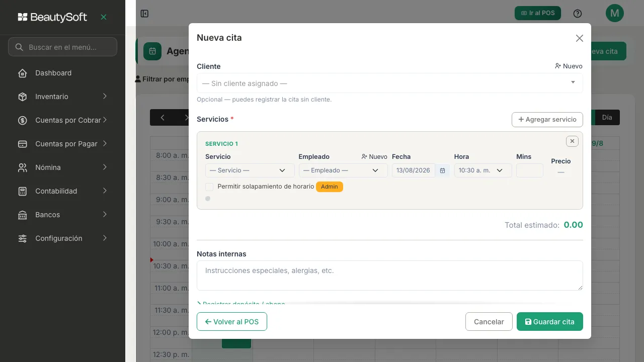This screenshot has height=362, width=644.
Task: Open the Servicio dropdown
Action: click(x=250, y=170)
